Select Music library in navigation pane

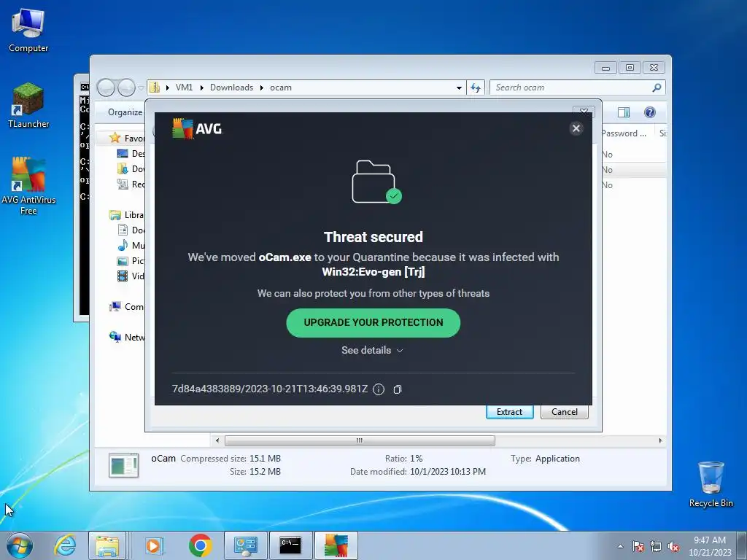pyautogui.click(x=131, y=245)
